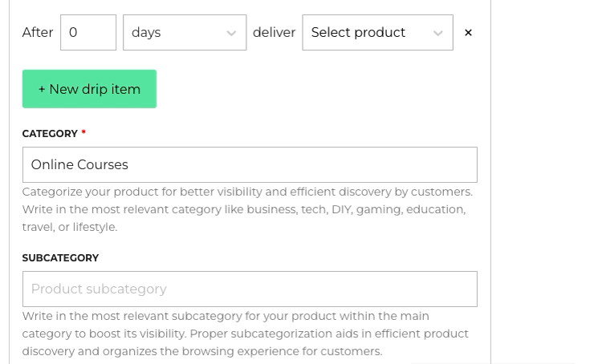Remove the drip item with the × icon
The image size is (590, 364).
[468, 33]
